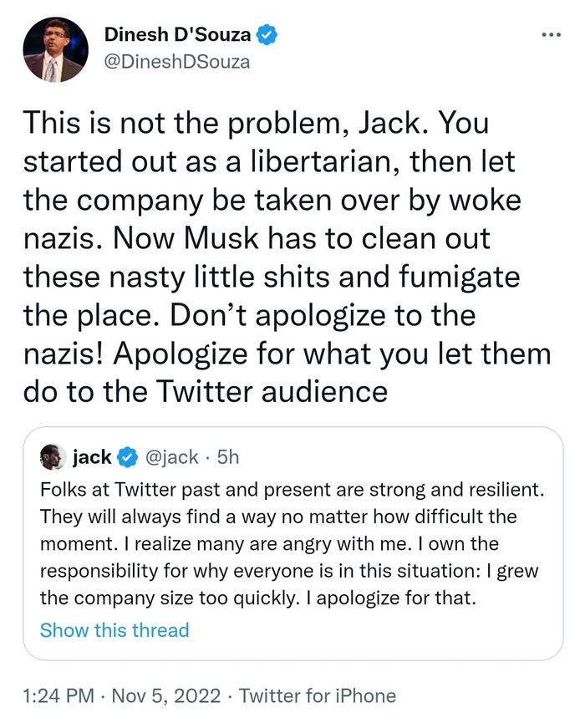
Task: Click the 1:24 PM tweet time
Action: coord(57,695)
